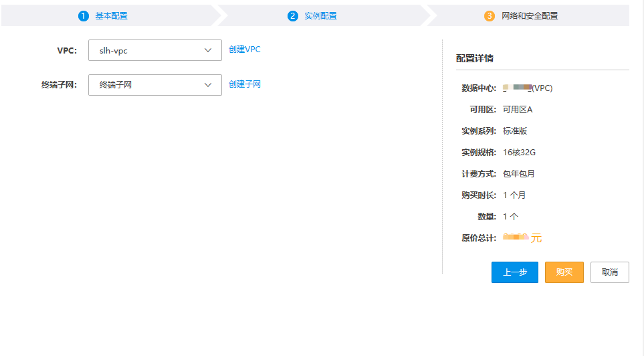The width and height of the screenshot is (644, 356).
Task: Go back to the 基本配置 step
Action: (111, 16)
